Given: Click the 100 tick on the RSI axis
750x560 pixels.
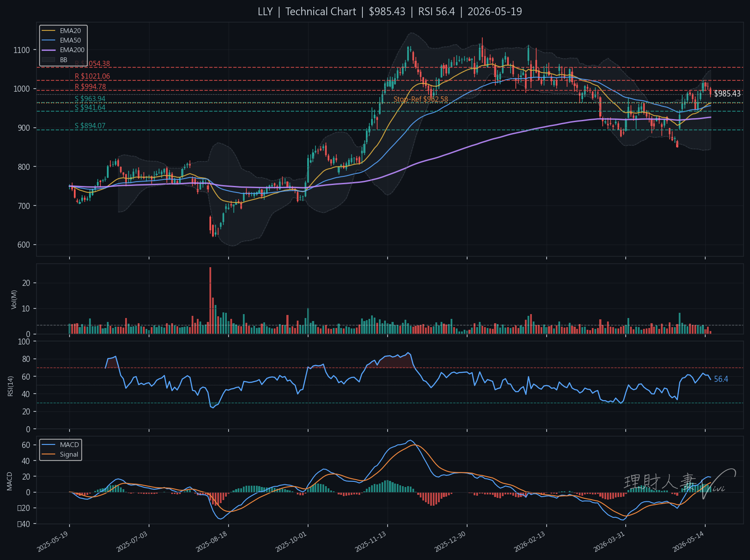Looking at the screenshot, I should point(24,342).
